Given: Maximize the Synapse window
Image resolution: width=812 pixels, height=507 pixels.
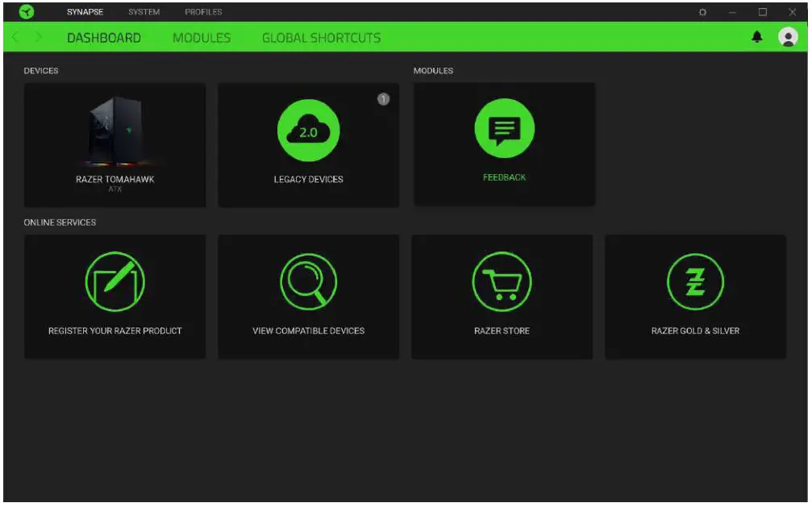Looking at the screenshot, I should pyautogui.click(x=762, y=12).
